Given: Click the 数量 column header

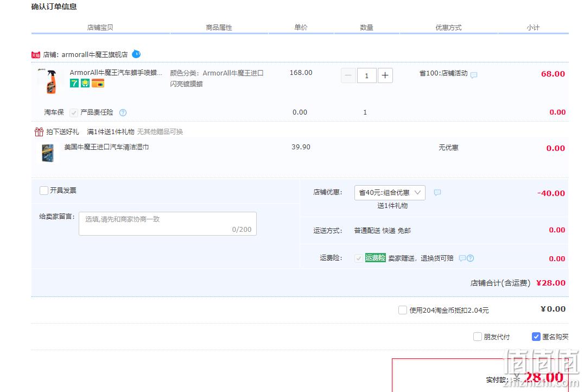Looking at the screenshot, I should coord(366,28).
